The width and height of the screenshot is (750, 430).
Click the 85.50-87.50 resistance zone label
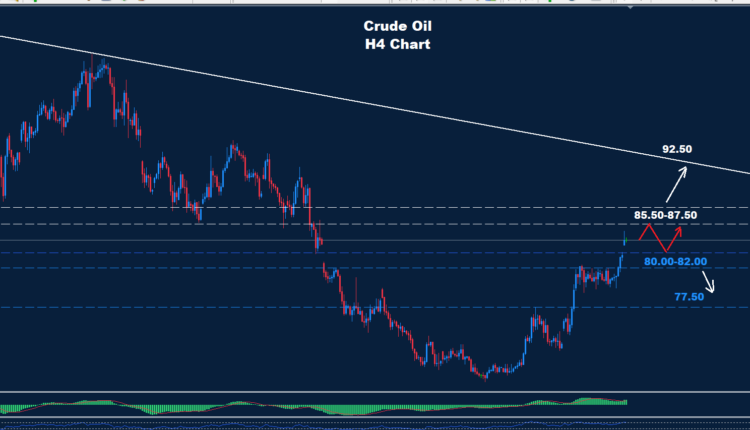click(x=665, y=215)
